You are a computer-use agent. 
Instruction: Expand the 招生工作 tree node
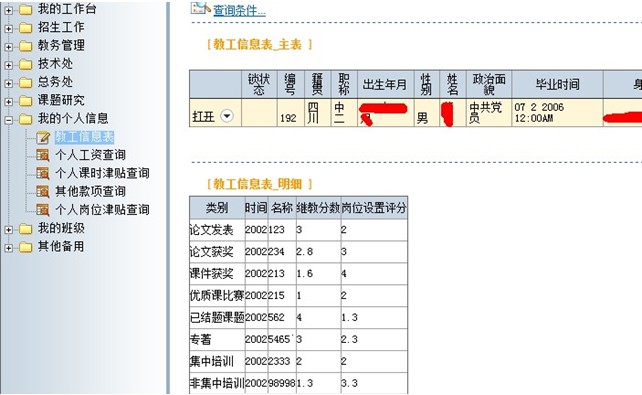click(x=9, y=29)
